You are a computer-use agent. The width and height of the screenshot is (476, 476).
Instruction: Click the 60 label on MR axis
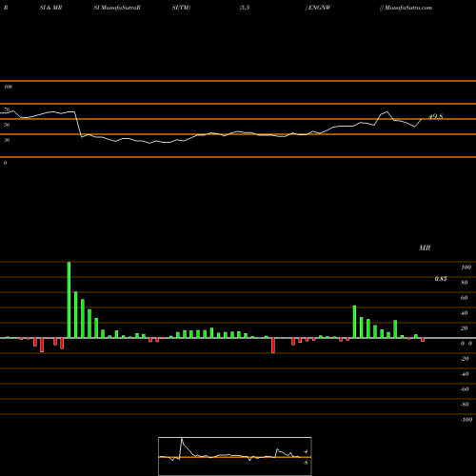464,298
